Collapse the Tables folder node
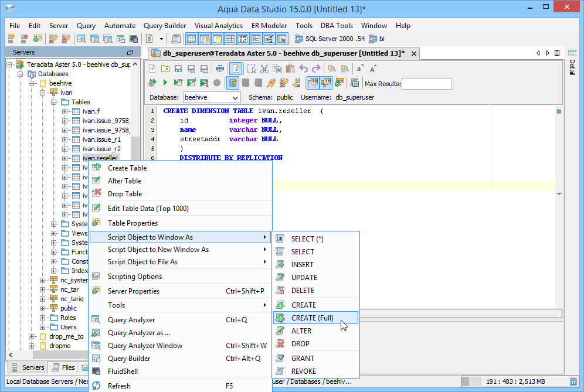 [53, 102]
